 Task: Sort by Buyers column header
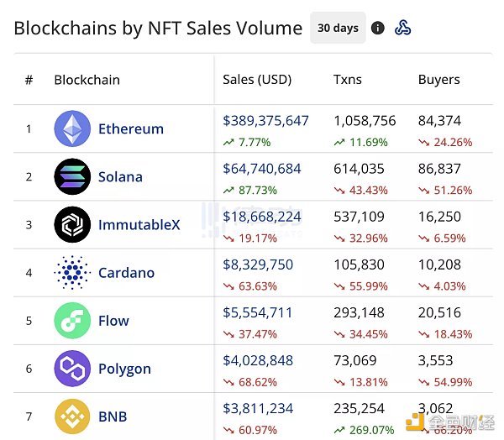click(x=439, y=80)
